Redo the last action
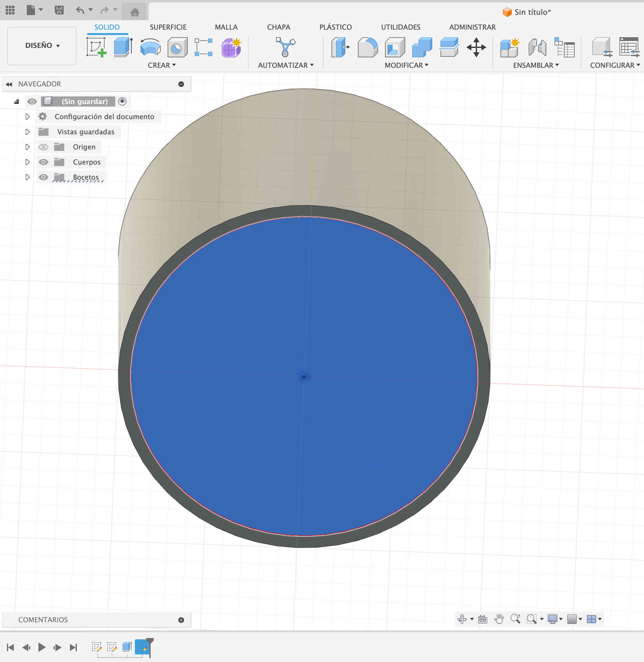This screenshot has height=662, width=644. click(x=105, y=10)
